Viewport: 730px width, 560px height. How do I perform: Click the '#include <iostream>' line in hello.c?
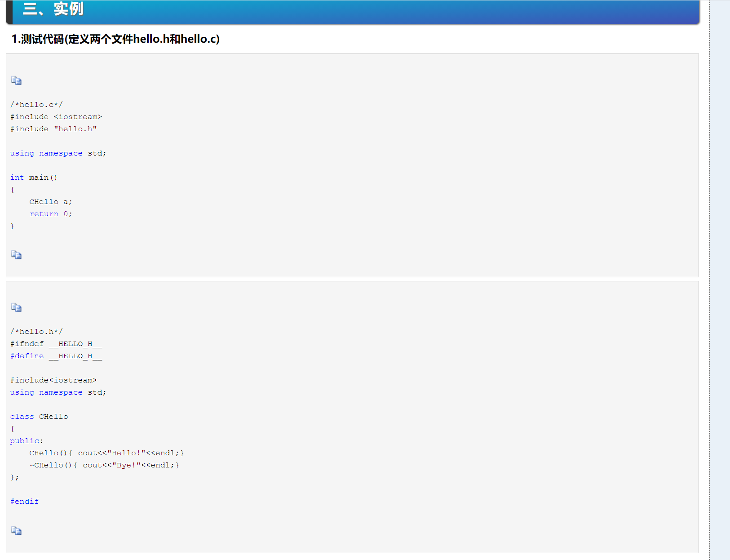click(56, 117)
